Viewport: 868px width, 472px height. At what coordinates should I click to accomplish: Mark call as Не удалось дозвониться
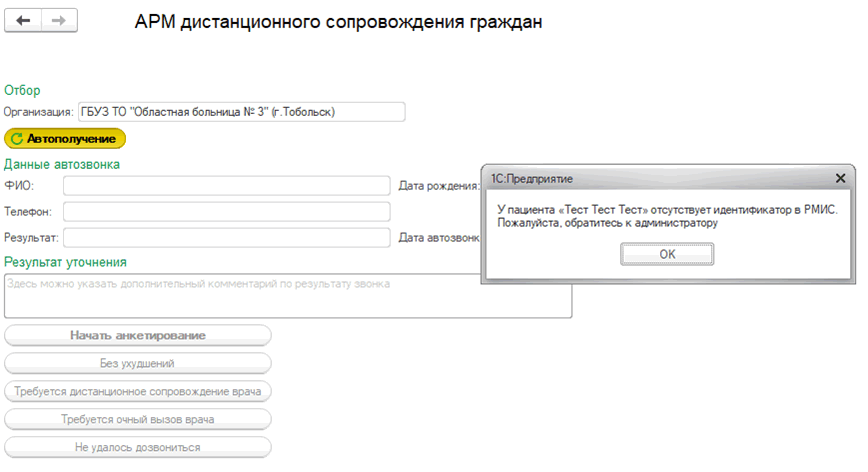click(138, 447)
